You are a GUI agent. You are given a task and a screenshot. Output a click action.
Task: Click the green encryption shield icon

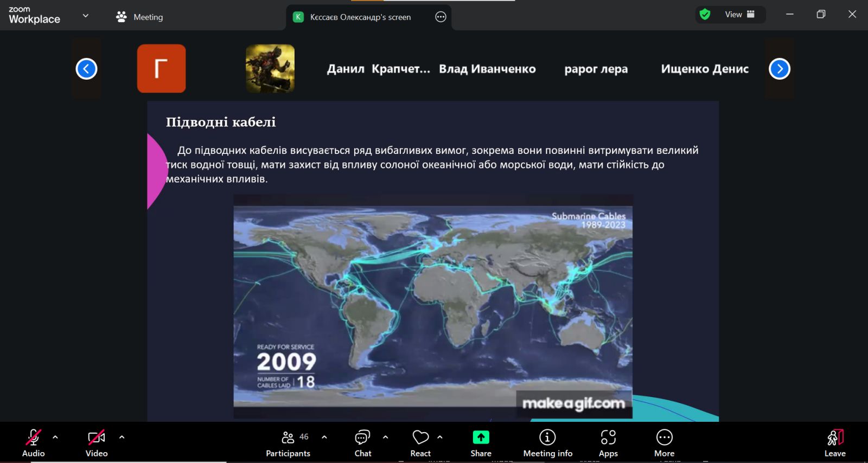(x=705, y=15)
